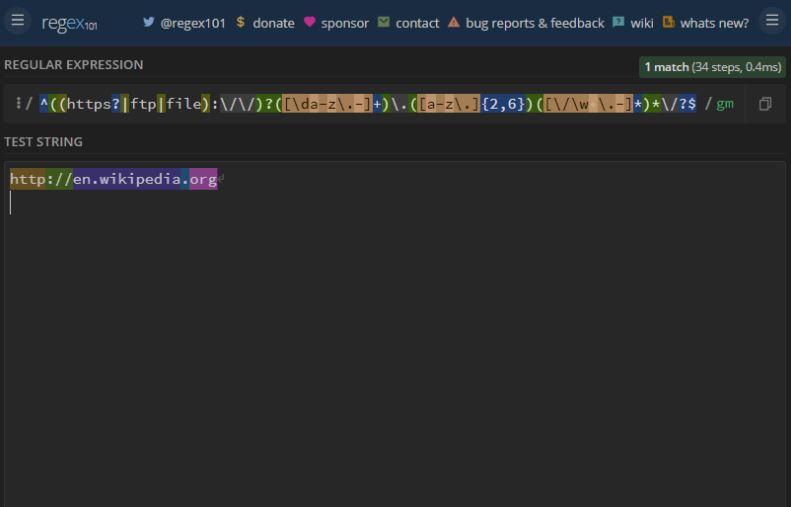
Task: Click inside the regular expression field
Action: coord(368,104)
